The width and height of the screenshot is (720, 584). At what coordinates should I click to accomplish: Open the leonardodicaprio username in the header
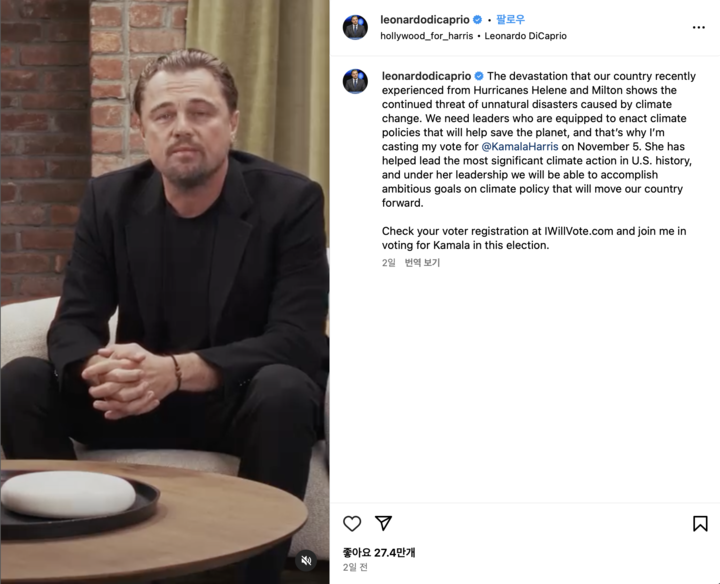pos(425,20)
